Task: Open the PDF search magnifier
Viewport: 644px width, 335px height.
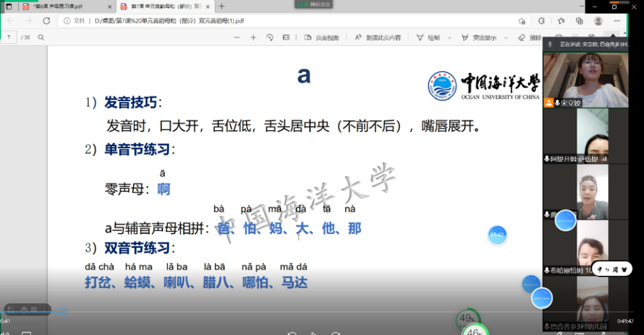Action: tap(41, 37)
